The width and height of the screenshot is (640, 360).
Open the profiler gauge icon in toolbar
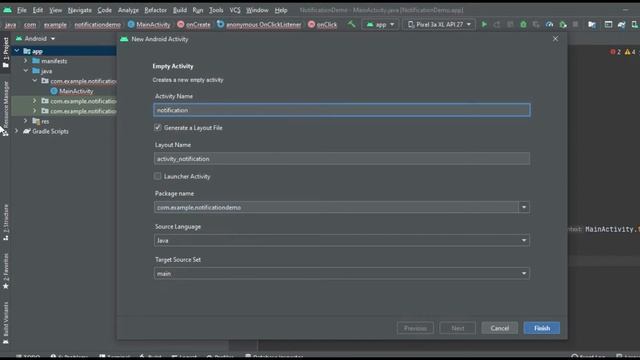(549, 24)
